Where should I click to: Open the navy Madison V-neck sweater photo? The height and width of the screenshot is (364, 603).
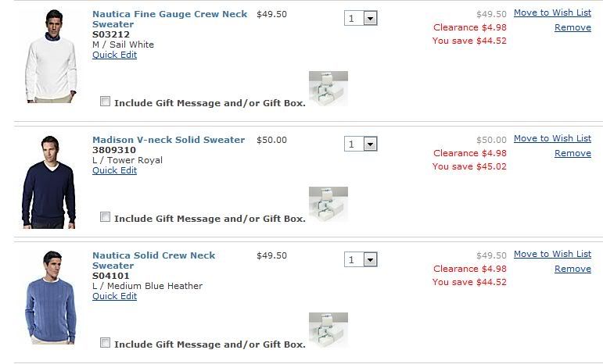pyautogui.click(x=49, y=182)
